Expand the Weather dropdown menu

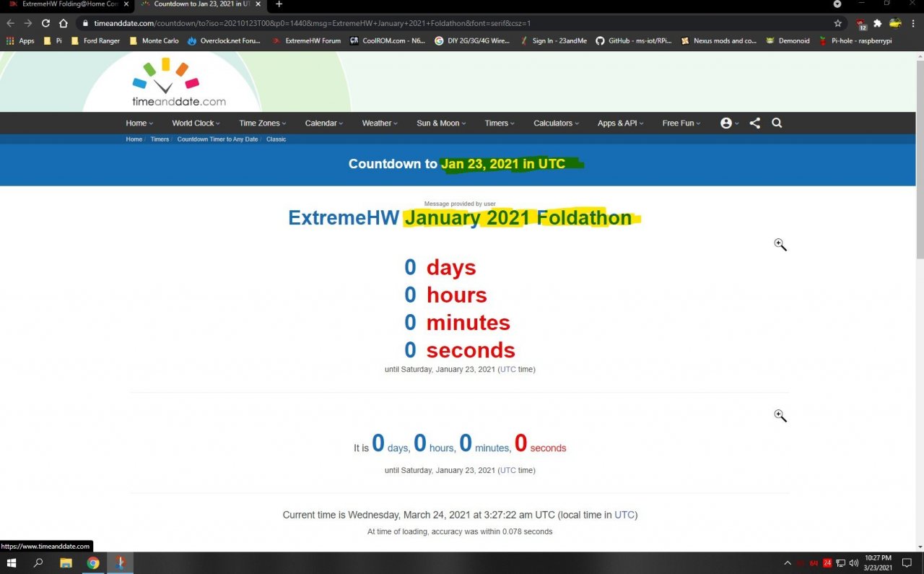point(378,123)
